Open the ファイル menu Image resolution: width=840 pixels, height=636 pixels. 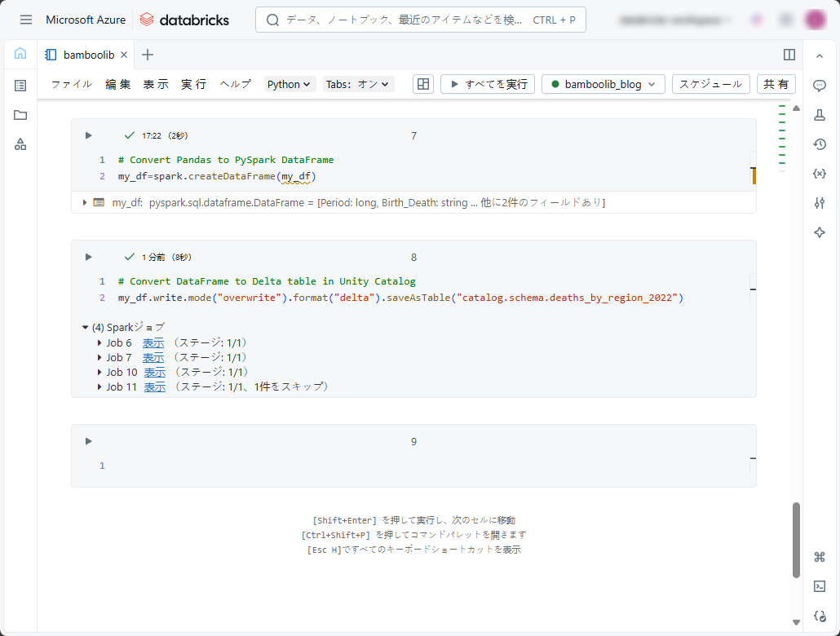pyautogui.click(x=71, y=84)
